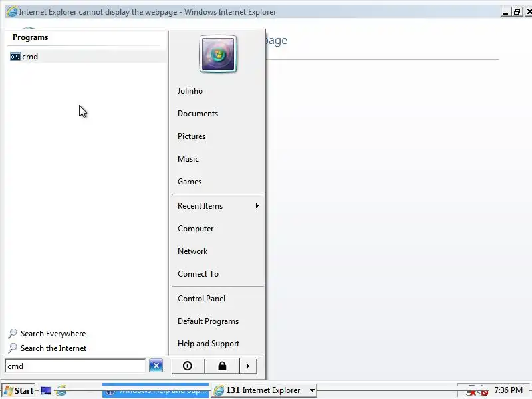The width and height of the screenshot is (532, 399).
Task: Click Search Everywhere link
Action: [53, 334]
